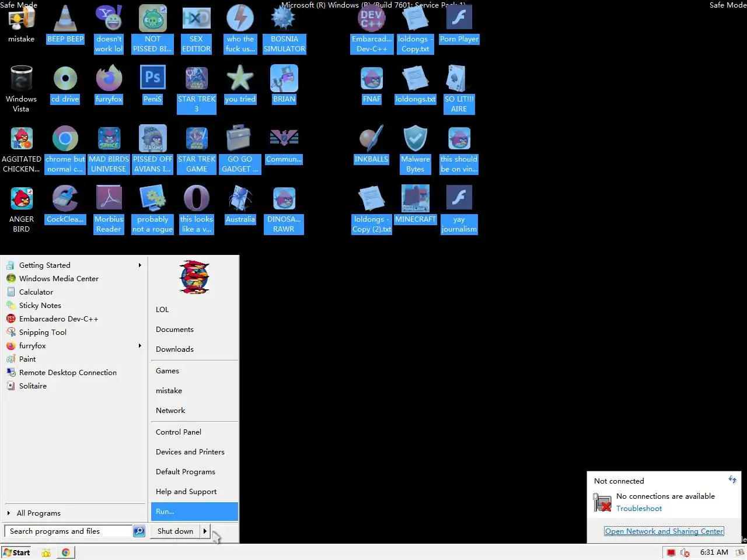Screen dimensions: 747x560
Task: Open Network and Sharing Center link
Action: 664,531
